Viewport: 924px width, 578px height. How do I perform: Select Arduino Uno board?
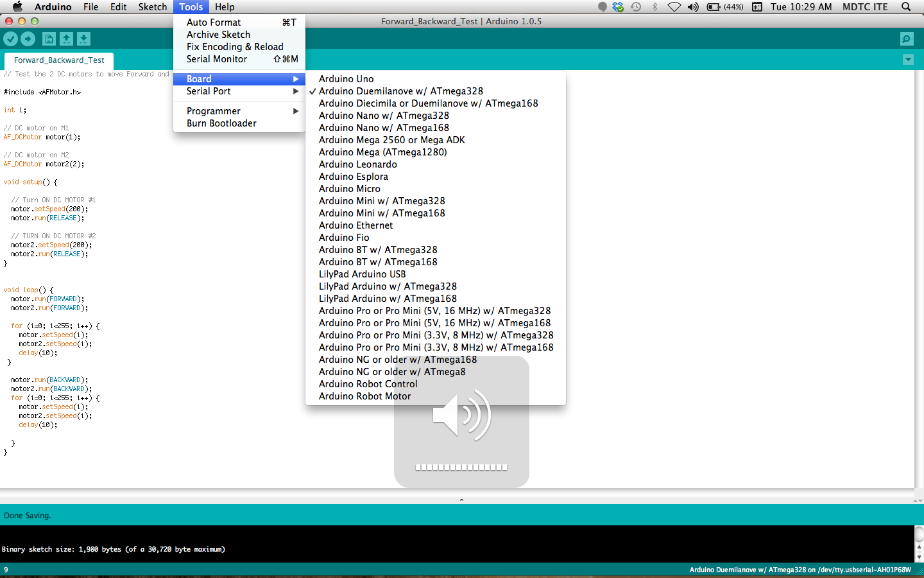click(436, 79)
